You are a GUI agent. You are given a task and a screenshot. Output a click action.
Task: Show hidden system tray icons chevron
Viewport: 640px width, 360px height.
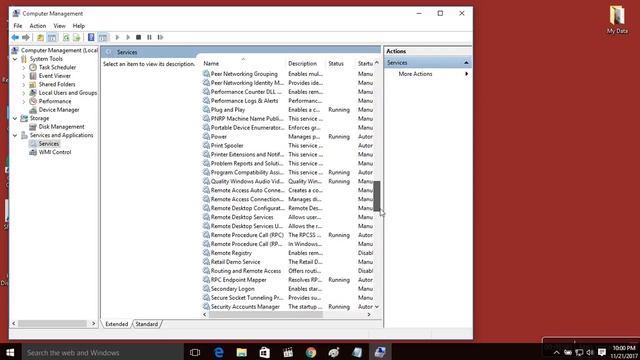(x=556, y=352)
